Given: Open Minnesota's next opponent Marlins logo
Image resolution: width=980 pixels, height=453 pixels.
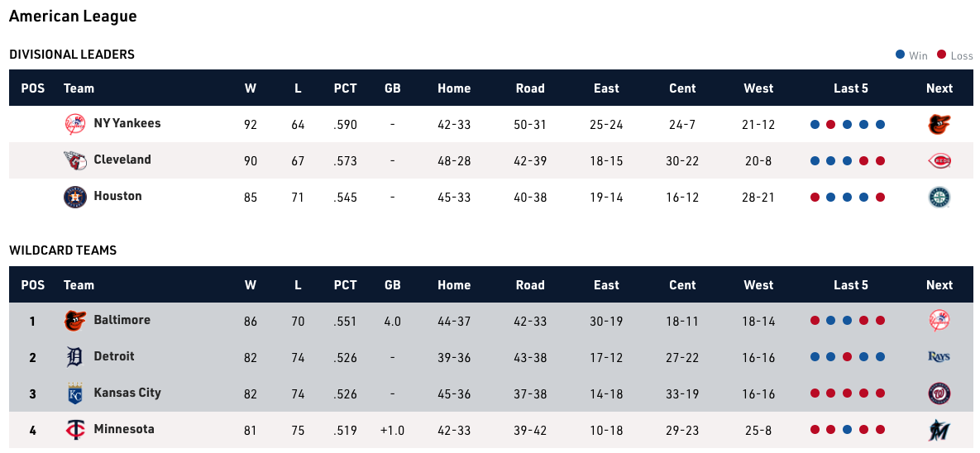Looking at the screenshot, I should tap(939, 430).
